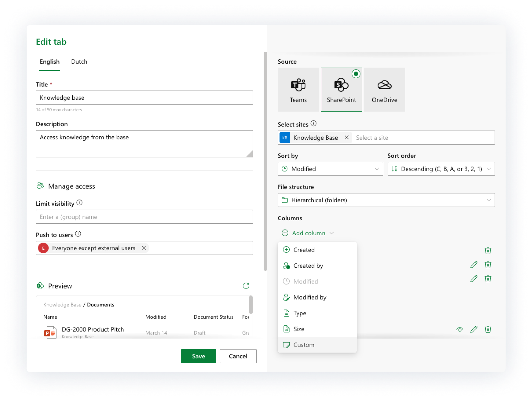Switch to the Dutch language tab
The image size is (532, 400).
click(x=79, y=62)
